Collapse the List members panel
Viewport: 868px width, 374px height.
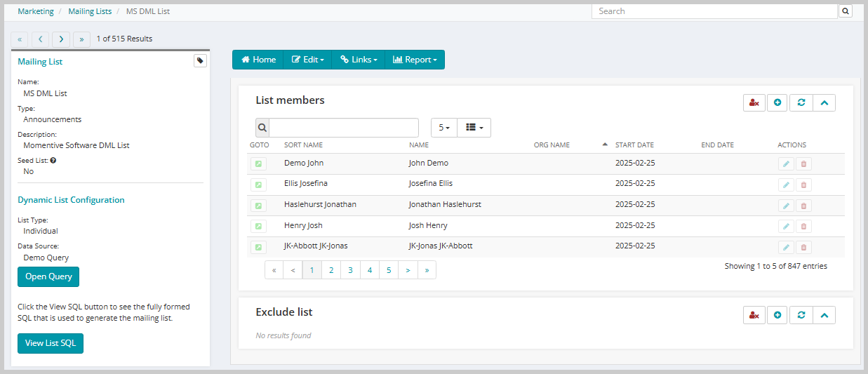(x=824, y=102)
